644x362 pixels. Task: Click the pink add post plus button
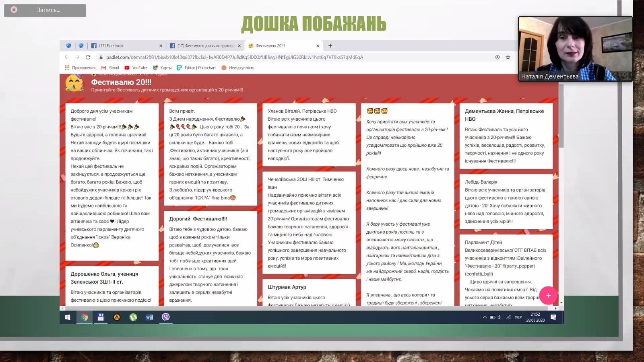pos(548,296)
